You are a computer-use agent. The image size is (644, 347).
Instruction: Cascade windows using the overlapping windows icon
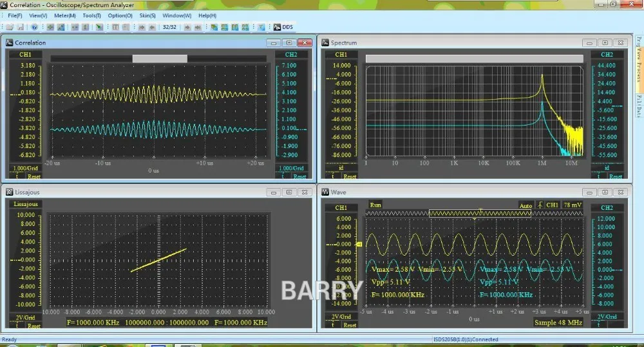pos(214,27)
